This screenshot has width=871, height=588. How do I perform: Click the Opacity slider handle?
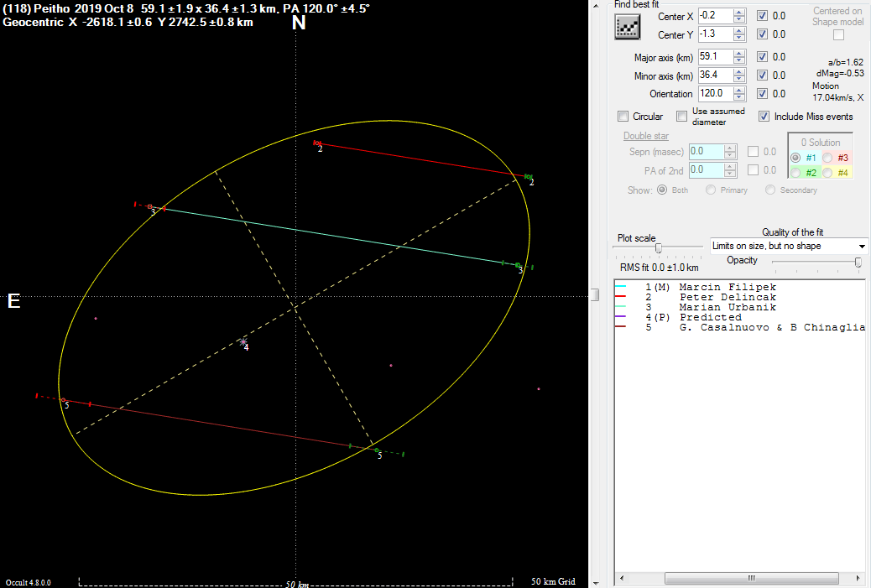point(858,263)
